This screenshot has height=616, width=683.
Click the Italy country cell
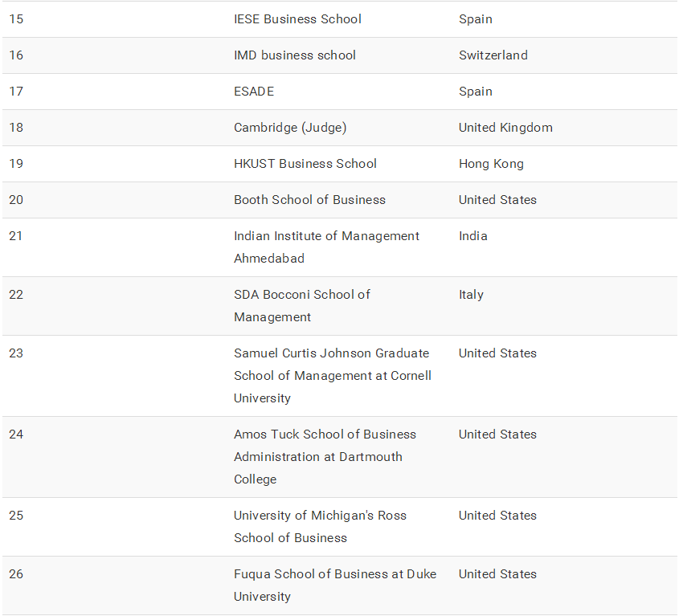point(471,295)
